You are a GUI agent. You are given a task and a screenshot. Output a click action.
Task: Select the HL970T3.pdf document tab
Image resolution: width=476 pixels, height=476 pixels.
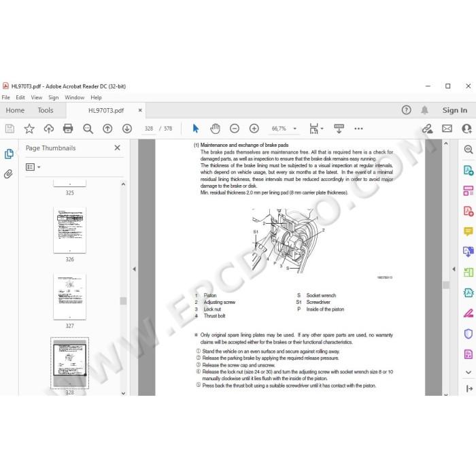point(106,110)
